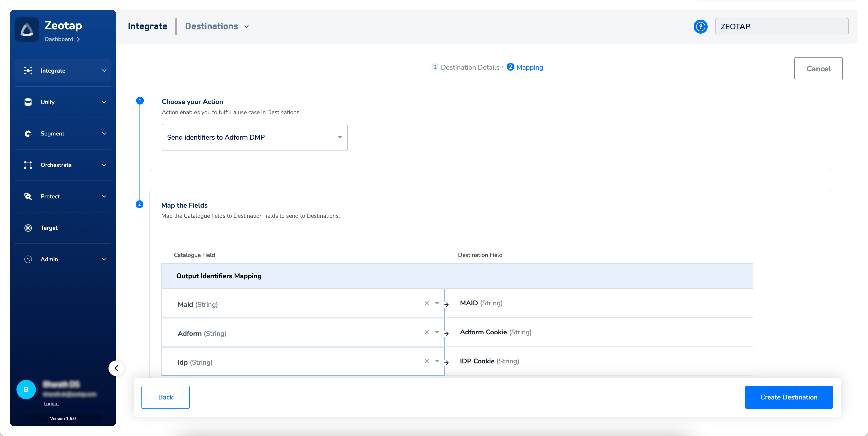Click the user avatar with letter B
Viewport: 868px width, 436px height.
[x=26, y=390]
